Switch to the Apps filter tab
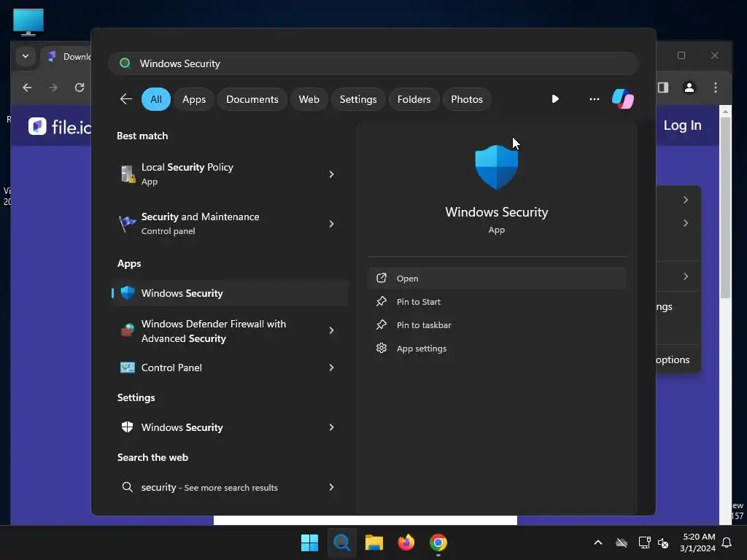 [194, 99]
